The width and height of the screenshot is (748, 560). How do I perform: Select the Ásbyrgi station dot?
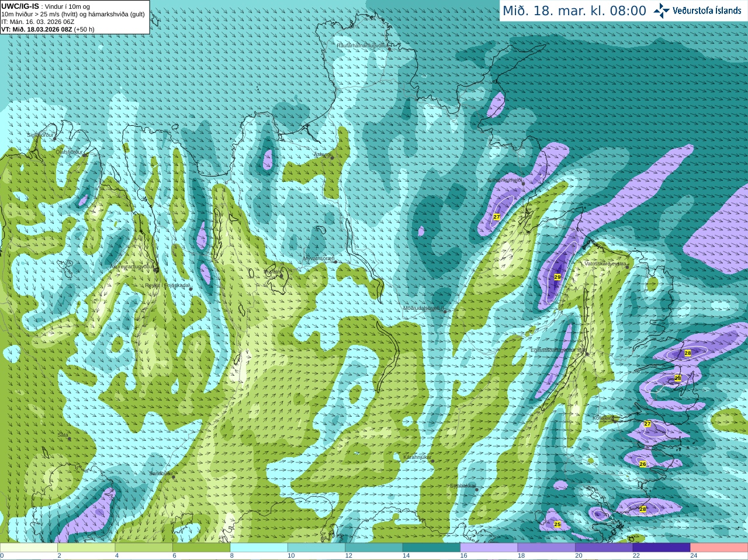point(331,157)
